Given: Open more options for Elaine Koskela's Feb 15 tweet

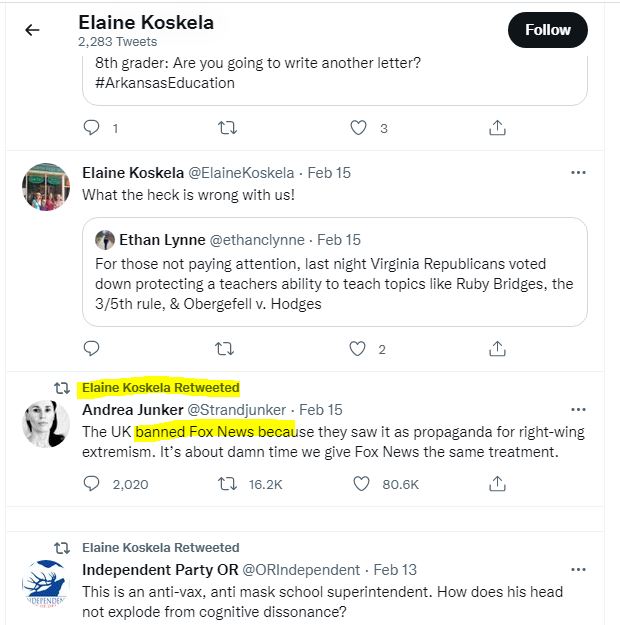Looking at the screenshot, I should pos(578,173).
